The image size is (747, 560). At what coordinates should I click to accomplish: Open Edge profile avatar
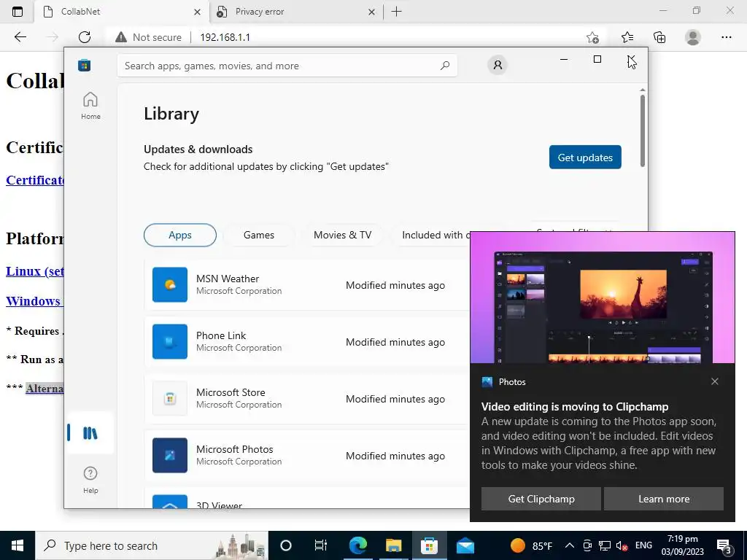click(x=693, y=37)
